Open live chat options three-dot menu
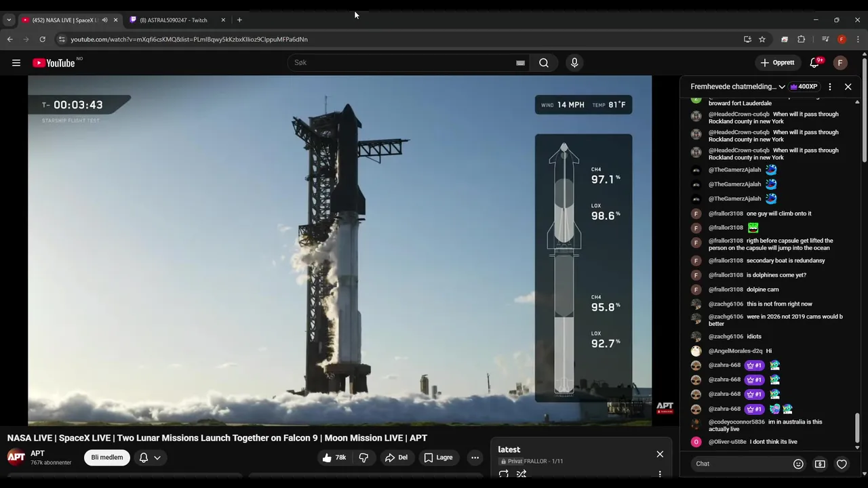The image size is (868, 488). (x=830, y=87)
